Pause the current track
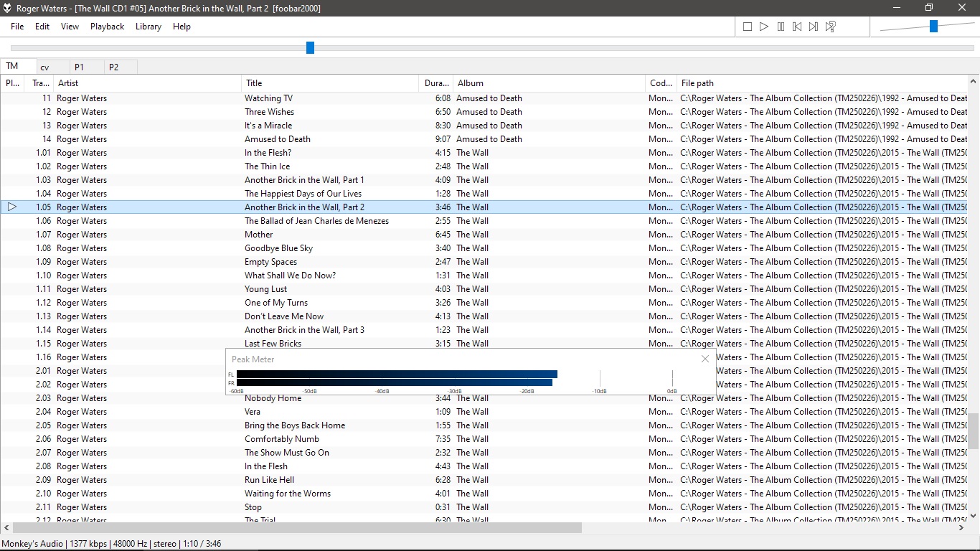The width and height of the screenshot is (980, 551). (x=781, y=27)
